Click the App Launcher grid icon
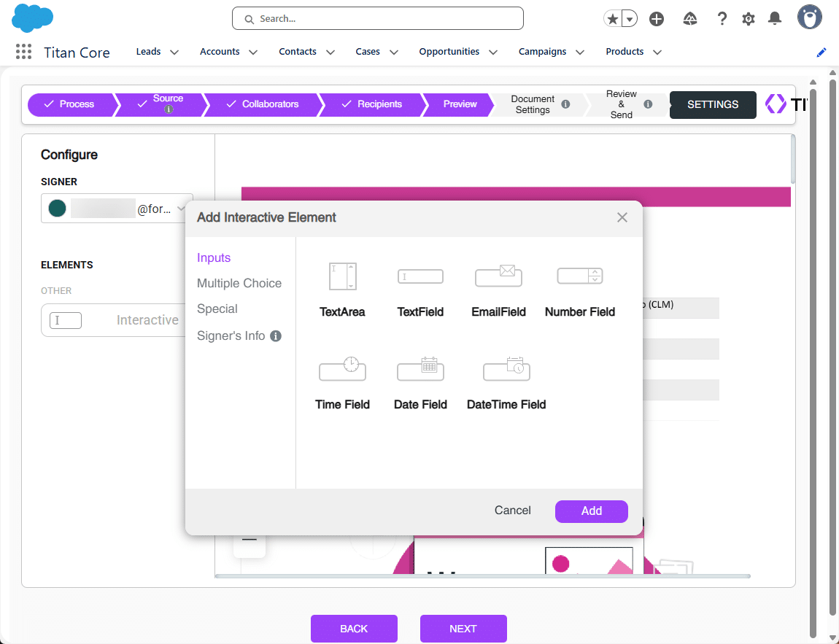This screenshot has height=644, width=839. pos(23,52)
